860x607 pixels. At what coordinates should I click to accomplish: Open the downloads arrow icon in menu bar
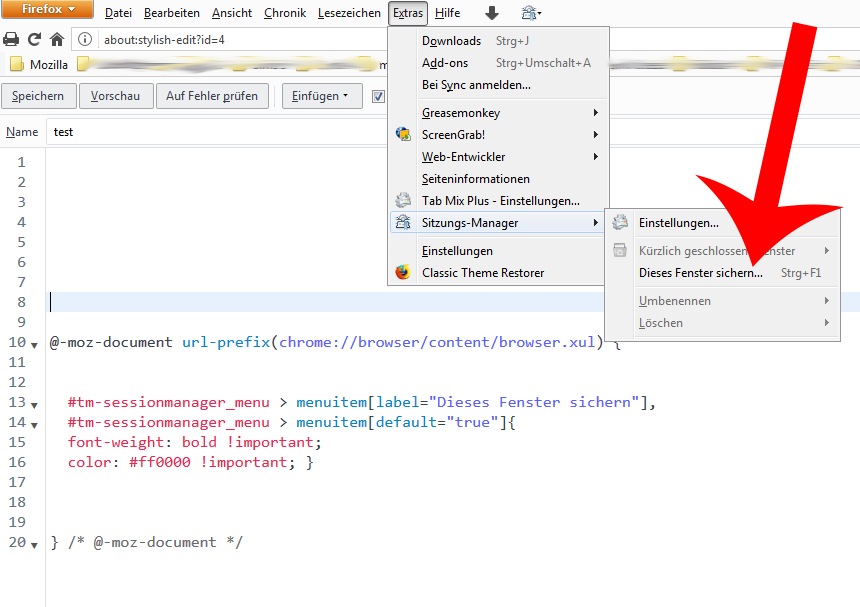(x=491, y=13)
